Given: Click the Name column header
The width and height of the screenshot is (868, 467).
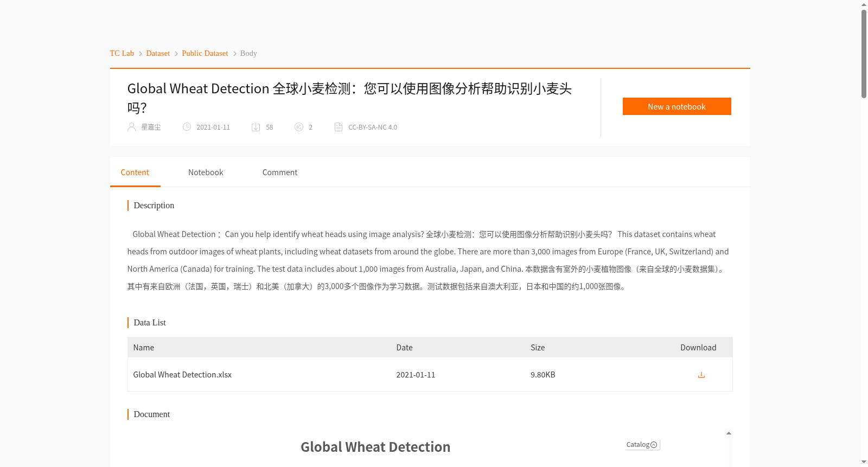Looking at the screenshot, I should pyautogui.click(x=144, y=348).
